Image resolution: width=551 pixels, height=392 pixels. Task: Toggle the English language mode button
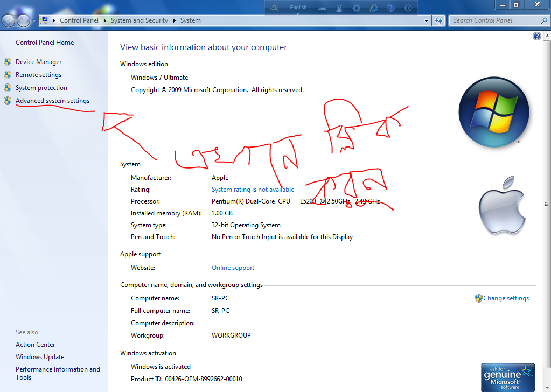(298, 8)
